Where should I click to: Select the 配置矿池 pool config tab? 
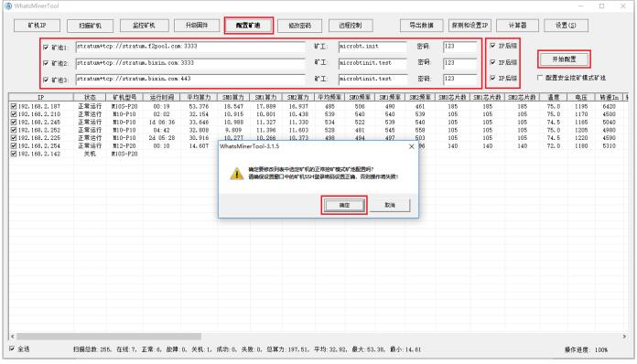tap(249, 26)
